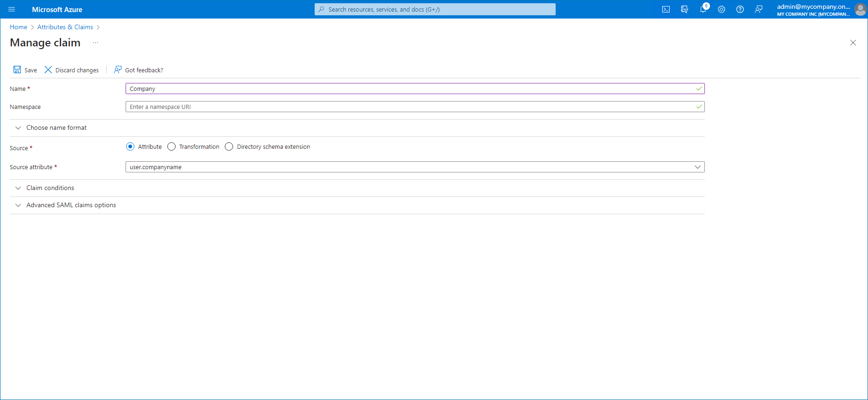Expand Advanced SAML claims options section
The width and height of the screenshot is (868, 400).
pyautogui.click(x=357, y=205)
